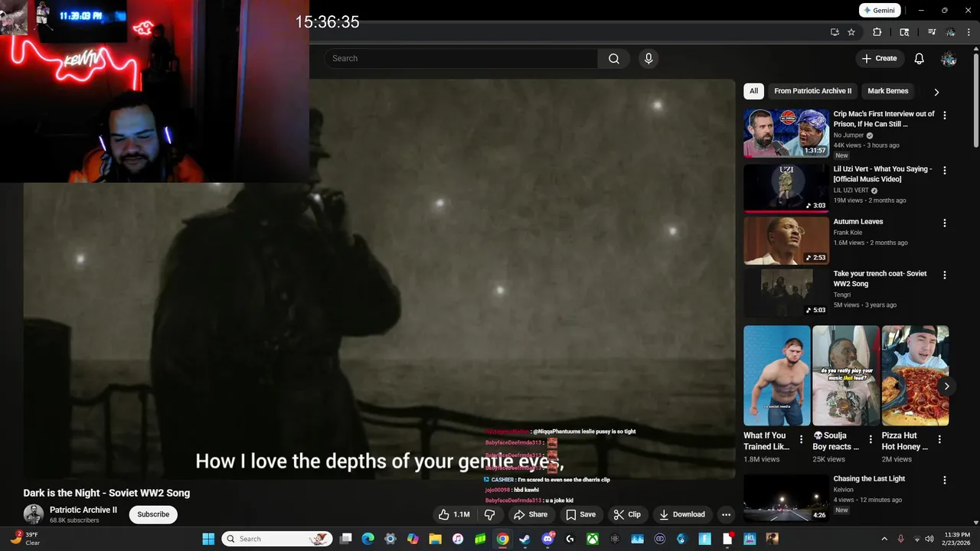Click Windows taskbar search box

click(x=277, y=539)
